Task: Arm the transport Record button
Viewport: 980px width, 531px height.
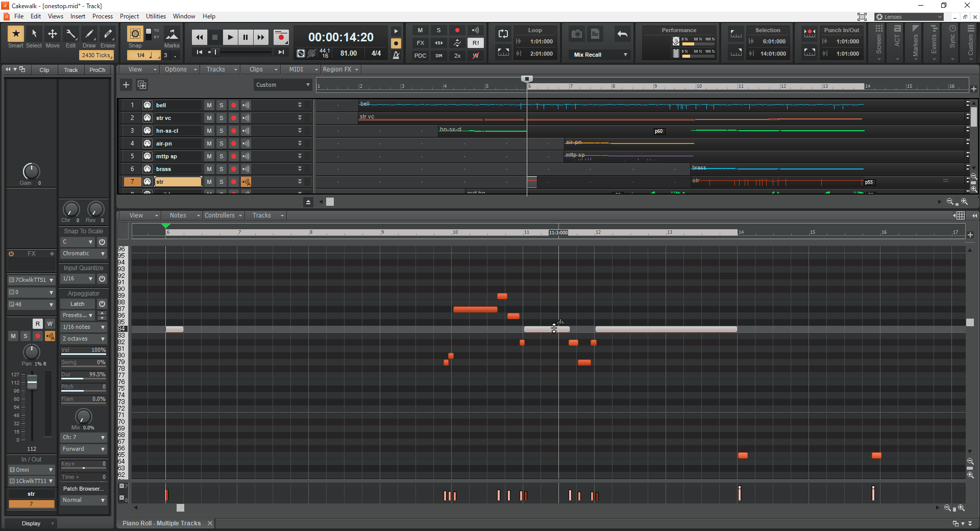Action: point(281,37)
